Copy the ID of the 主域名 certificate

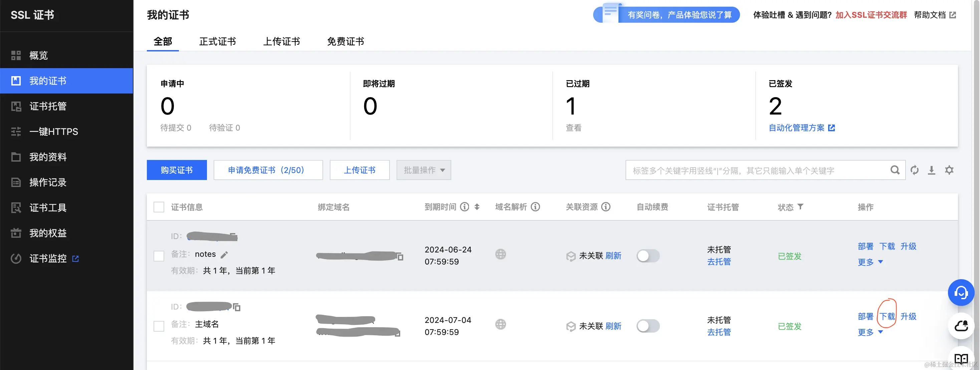(237, 307)
